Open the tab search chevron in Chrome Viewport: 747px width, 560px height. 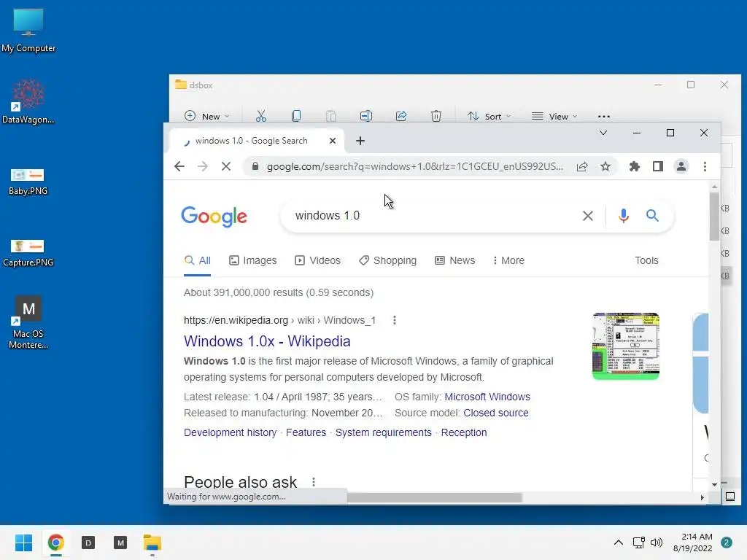tap(603, 133)
